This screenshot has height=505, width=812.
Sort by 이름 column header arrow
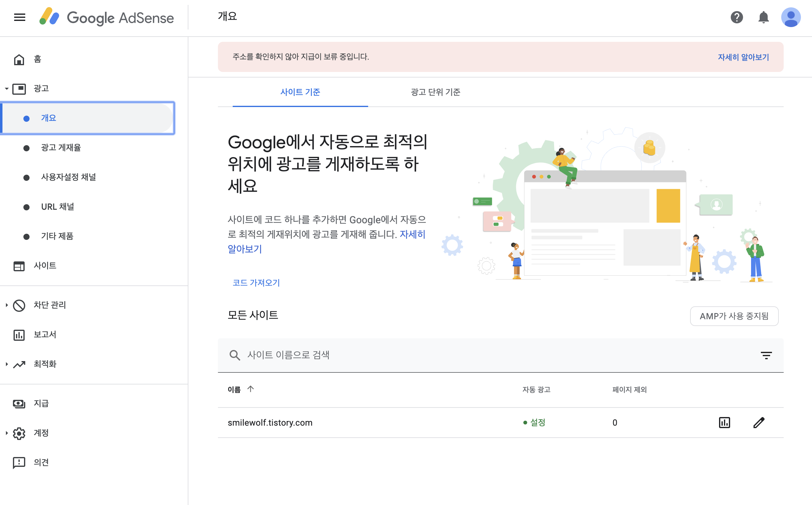click(250, 389)
